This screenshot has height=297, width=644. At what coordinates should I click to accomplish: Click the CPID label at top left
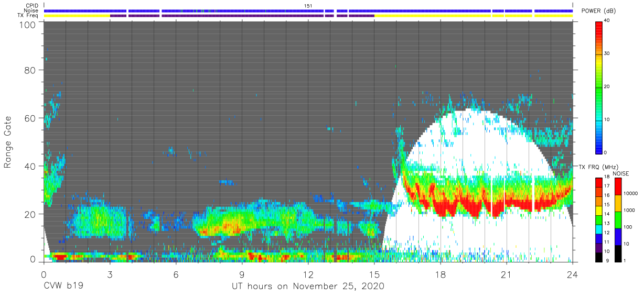tap(31, 5)
